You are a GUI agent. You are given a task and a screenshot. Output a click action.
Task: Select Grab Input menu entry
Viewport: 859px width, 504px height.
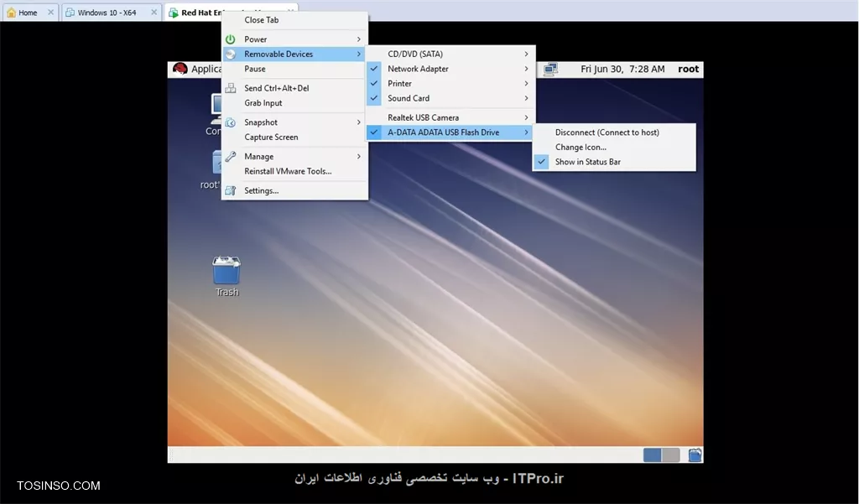(x=294, y=103)
